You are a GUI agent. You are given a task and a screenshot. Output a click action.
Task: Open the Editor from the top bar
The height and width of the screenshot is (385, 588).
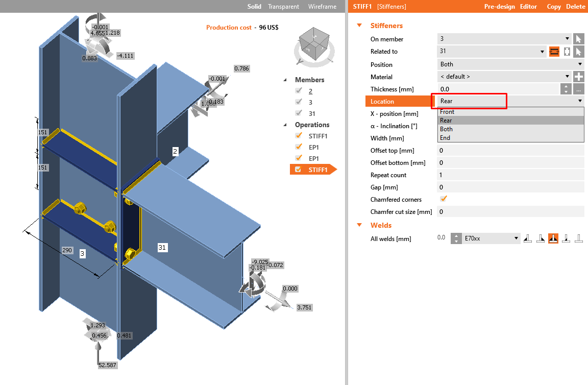[x=528, y=7]
